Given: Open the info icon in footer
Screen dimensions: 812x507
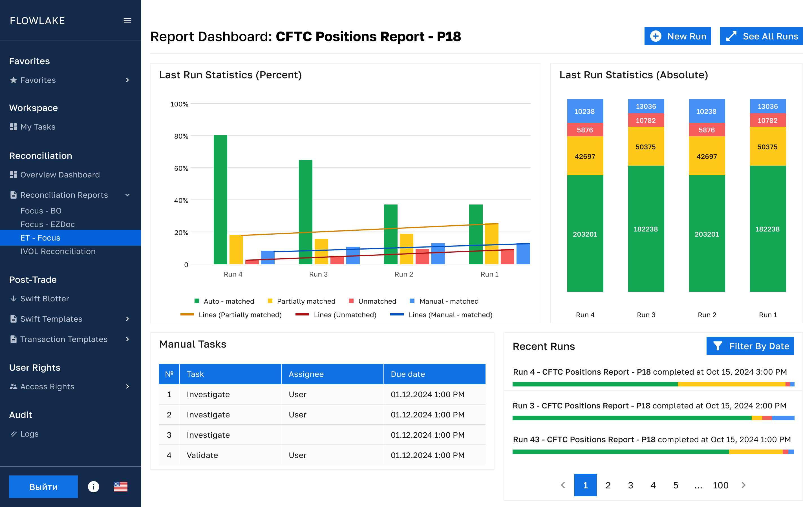Looking at the screenshot, I should (x=94, y=486).
